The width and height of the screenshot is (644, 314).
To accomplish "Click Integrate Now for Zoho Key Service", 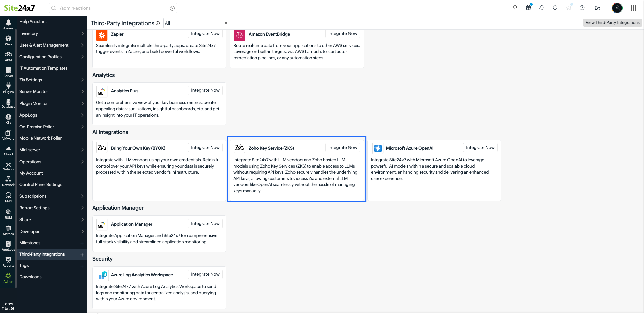I will coord(343,148).
